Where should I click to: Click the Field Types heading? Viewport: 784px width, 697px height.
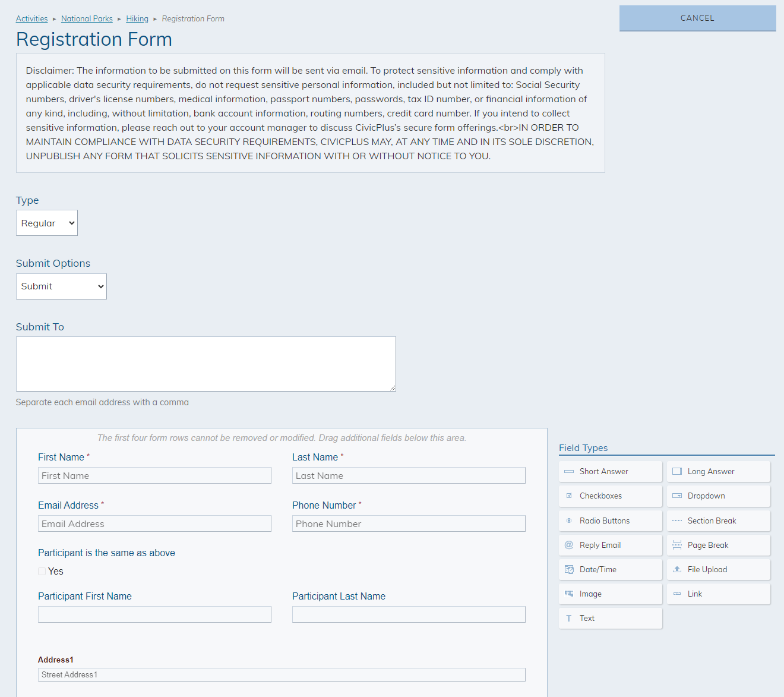point(583,448)
